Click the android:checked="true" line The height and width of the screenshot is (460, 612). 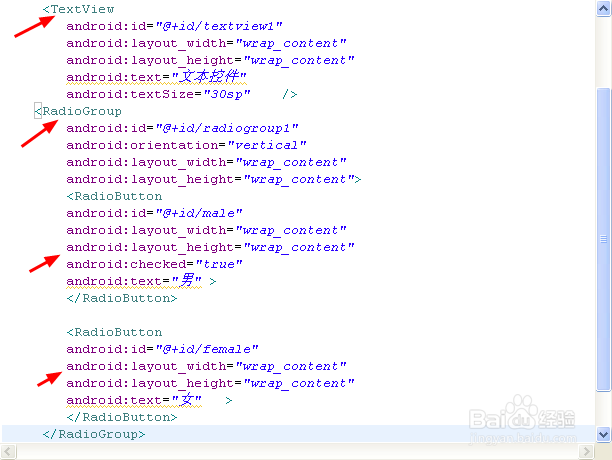(154, 264)
